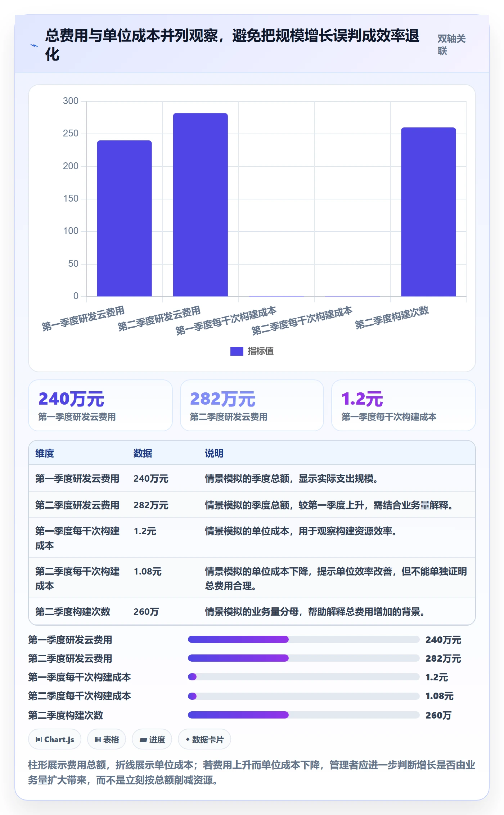Select the 数据卡片 chip
The height and width of the screenshot is (815, 504).
coord(204,739)
